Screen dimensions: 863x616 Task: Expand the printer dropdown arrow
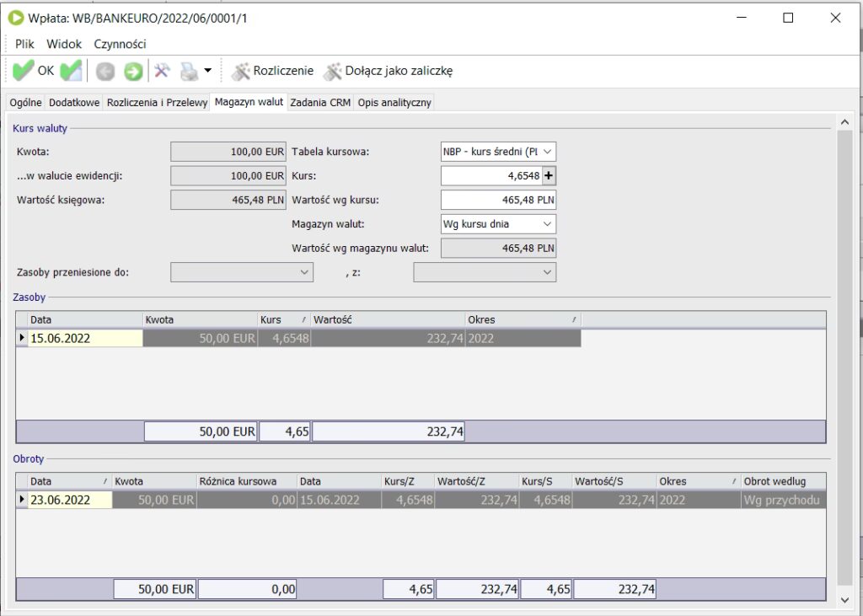[x=207, y=71]
